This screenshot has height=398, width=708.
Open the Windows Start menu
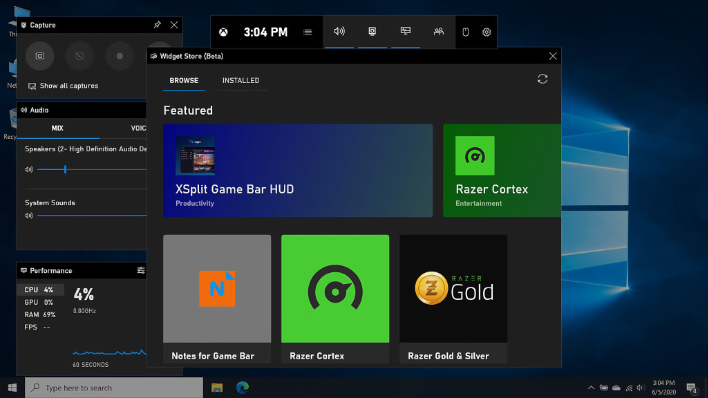[x=12, y=388]
